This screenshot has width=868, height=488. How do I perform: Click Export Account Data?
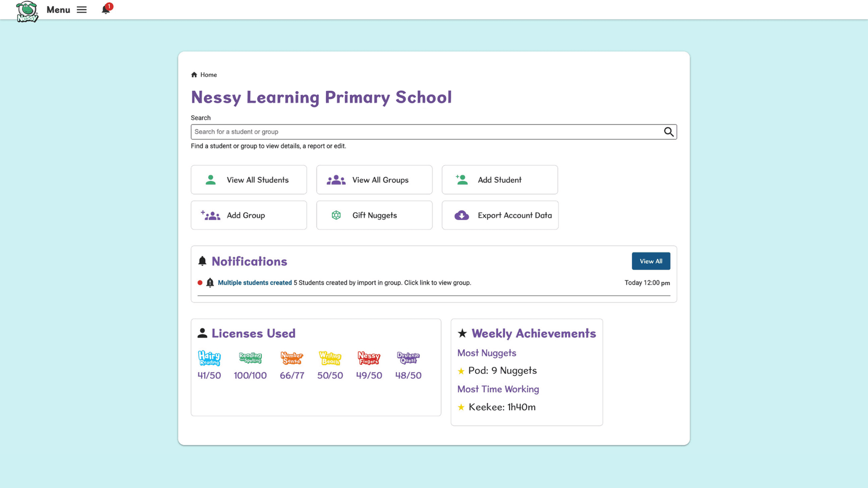point(500,215)
